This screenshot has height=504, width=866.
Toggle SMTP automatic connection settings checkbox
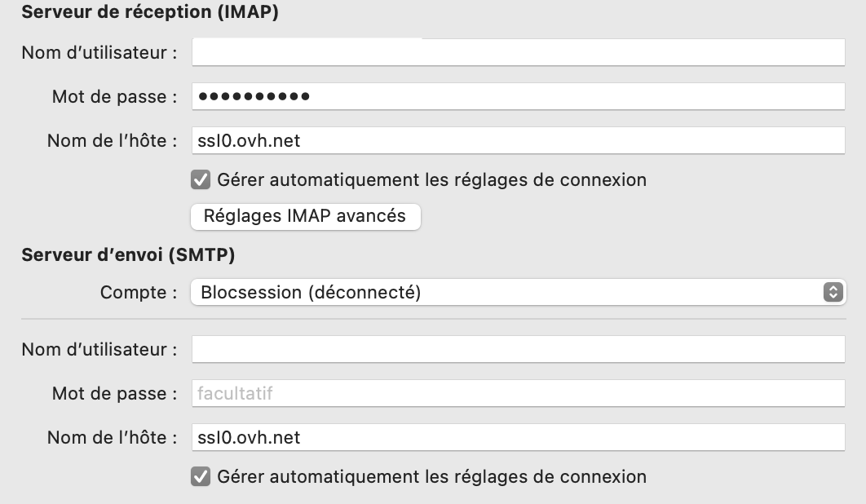coord(200,476)
